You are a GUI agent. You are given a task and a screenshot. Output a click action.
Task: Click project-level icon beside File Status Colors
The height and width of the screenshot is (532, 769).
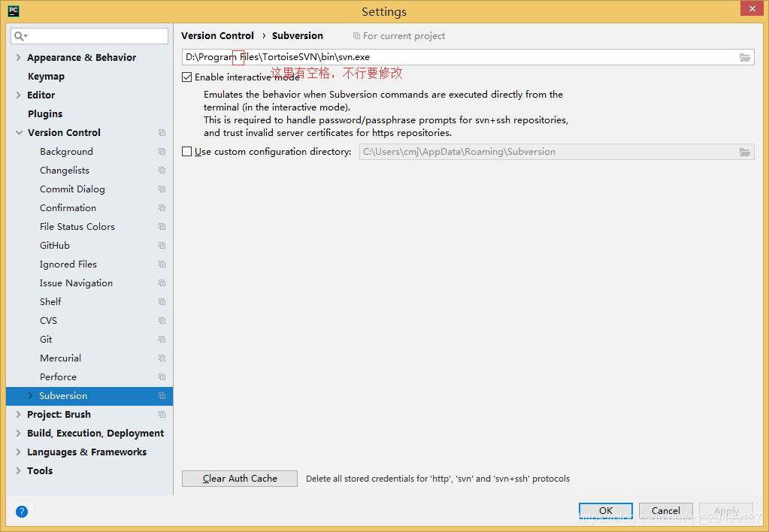click(x=162, y=226)
